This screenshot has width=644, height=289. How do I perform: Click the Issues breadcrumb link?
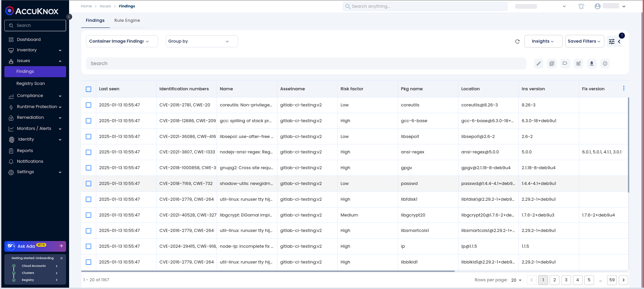pos(105,6)
